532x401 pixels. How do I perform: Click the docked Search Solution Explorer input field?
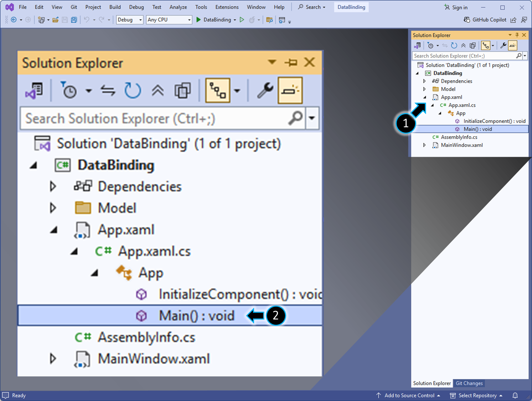[464, 56]
